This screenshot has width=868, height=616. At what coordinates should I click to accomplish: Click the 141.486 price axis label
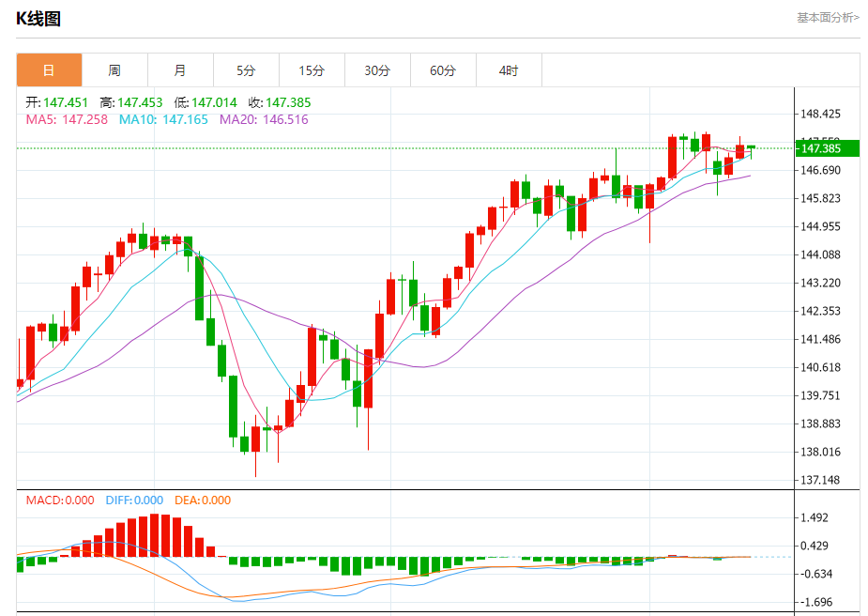click(820, 339)
